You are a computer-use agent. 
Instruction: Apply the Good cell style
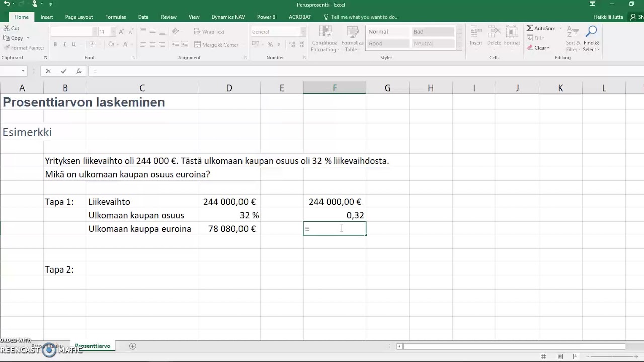(x=388, y=44)
